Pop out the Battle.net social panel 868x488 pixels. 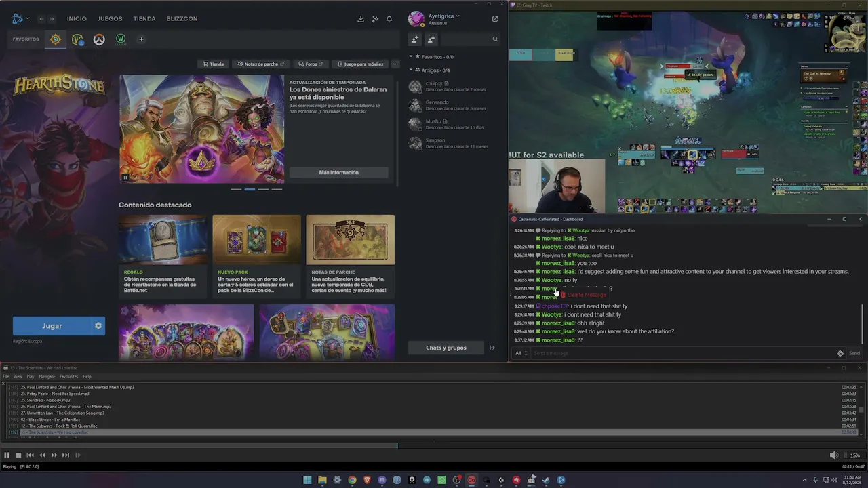495,19
